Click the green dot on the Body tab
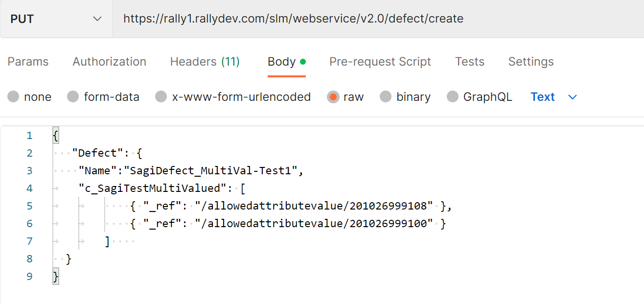 pyautogui.click(x=302, y=61)
